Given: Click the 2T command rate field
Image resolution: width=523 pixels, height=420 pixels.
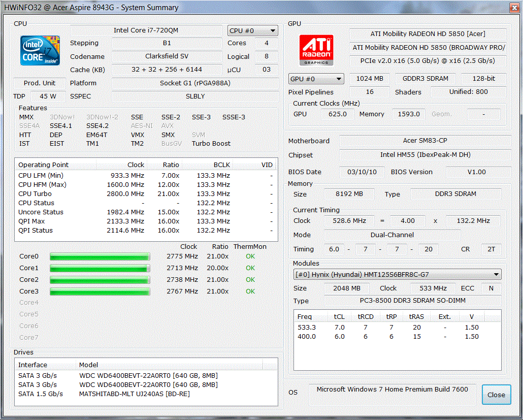Looking at the screenshot, I should tap(492, 249).
